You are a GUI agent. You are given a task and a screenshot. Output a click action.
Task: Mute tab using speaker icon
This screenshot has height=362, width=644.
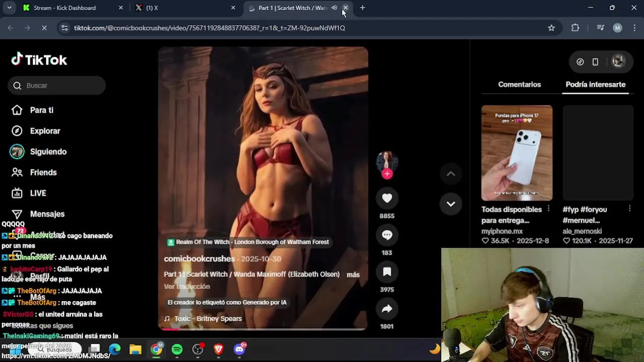coord(334,8)
